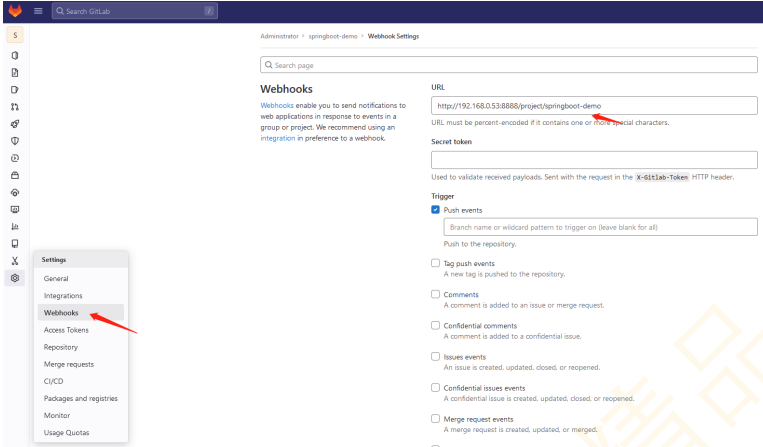Open Access Tokens settings entry
This screenshot has width=763, height=447.
pyautogui.click(x=66, y=330)
